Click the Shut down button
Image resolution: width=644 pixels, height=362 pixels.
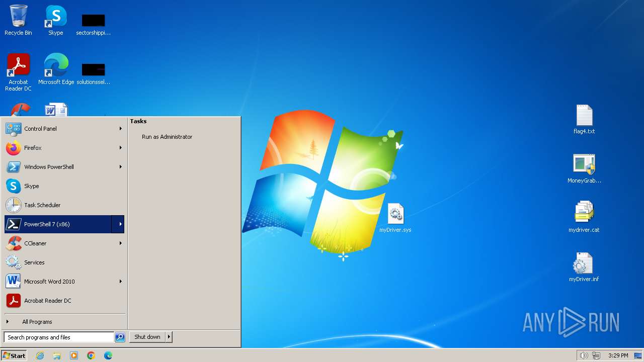[x=147, y=337]
